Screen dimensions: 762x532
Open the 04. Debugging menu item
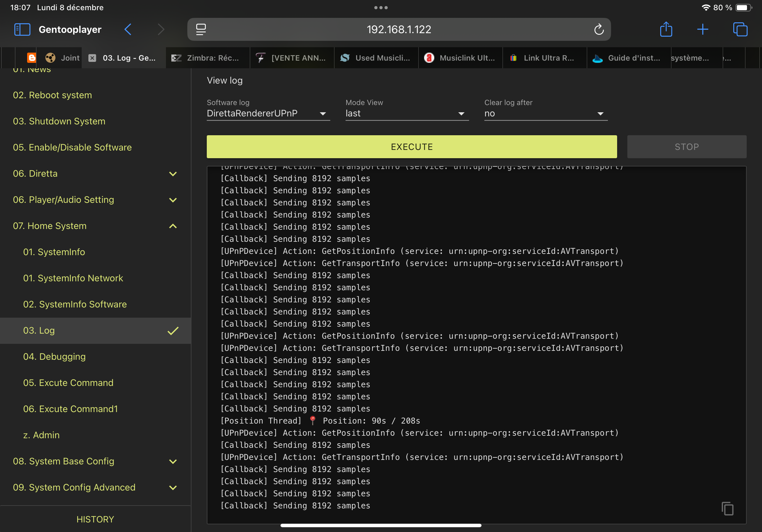tap(55, 357)
